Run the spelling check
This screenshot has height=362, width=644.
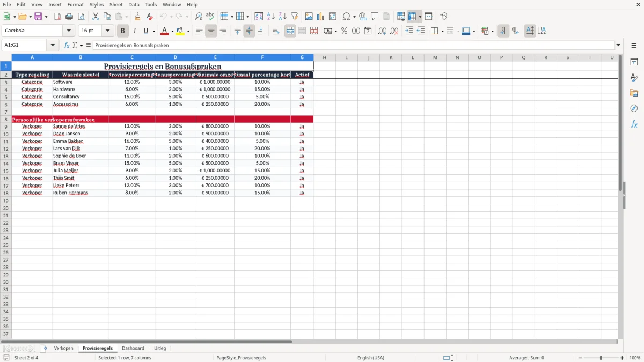point(210,17)
